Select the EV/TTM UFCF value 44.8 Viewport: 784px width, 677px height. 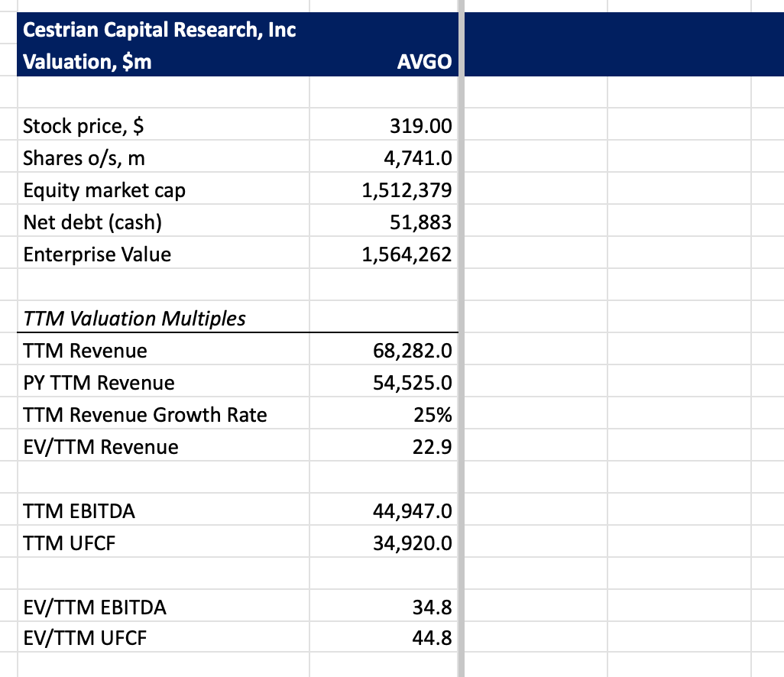[x=384, y=637]
